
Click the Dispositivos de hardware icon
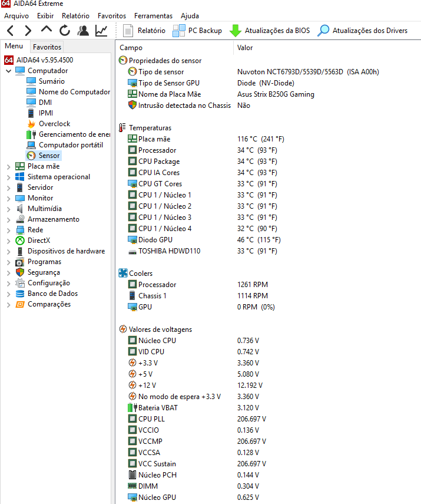(x=20, y=251)
